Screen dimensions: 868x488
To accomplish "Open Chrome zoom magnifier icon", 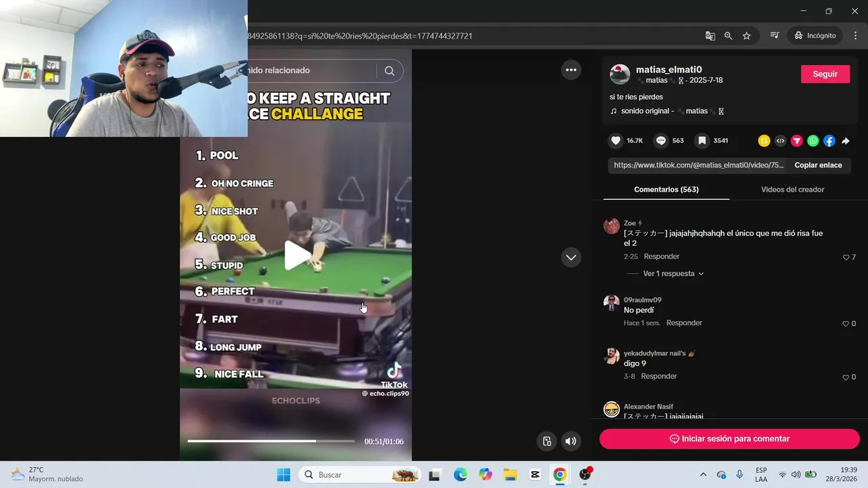I will pos(728,36).
